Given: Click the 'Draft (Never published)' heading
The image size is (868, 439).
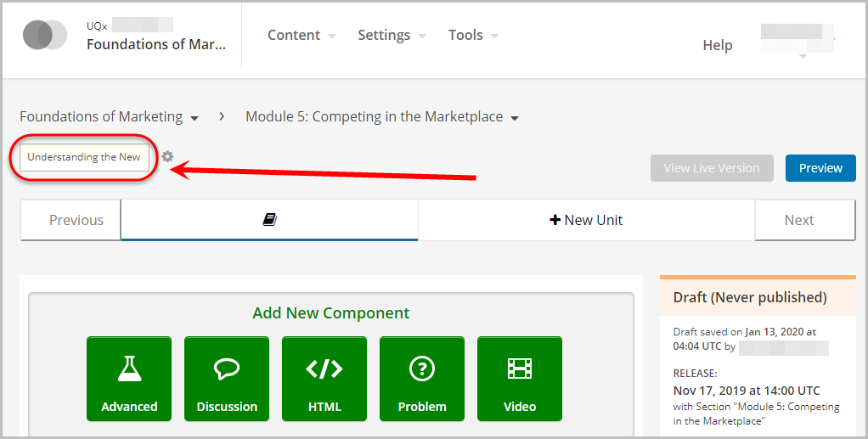Looking at the screenshot, I should [x=750, y=297].
